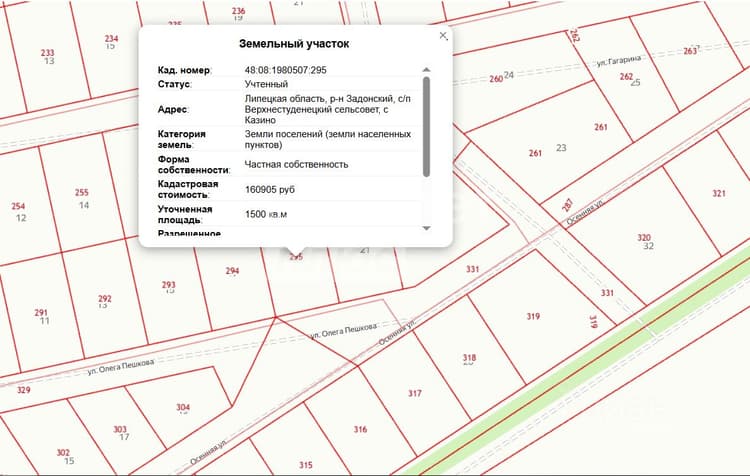Screen dimensions: 750x476
Task: Select parcel 233 on the map
Action: pos(47,53)
